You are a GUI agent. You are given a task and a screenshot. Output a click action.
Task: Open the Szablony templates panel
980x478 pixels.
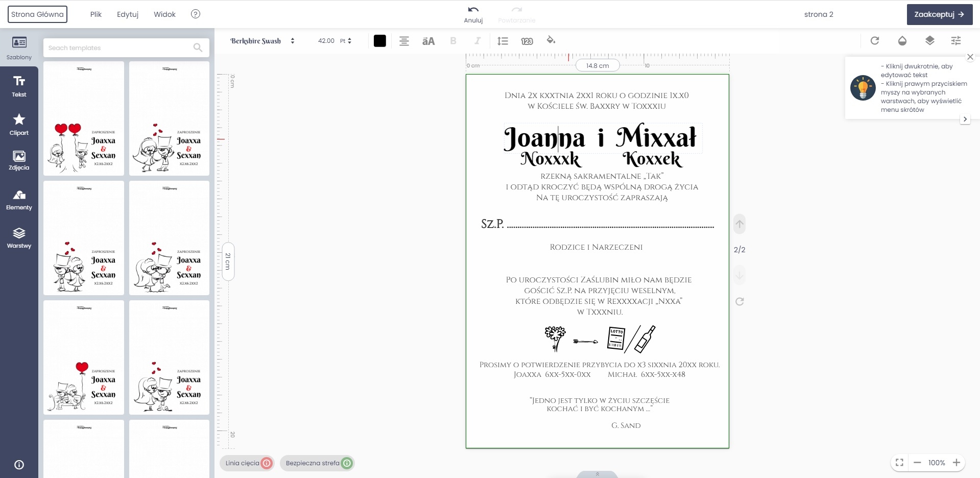pyautogui.click(x=19, y=48)
